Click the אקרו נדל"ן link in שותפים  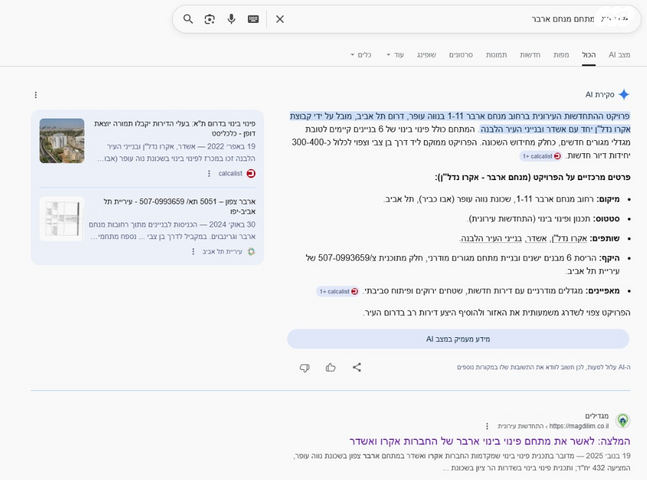pos(569,238)
